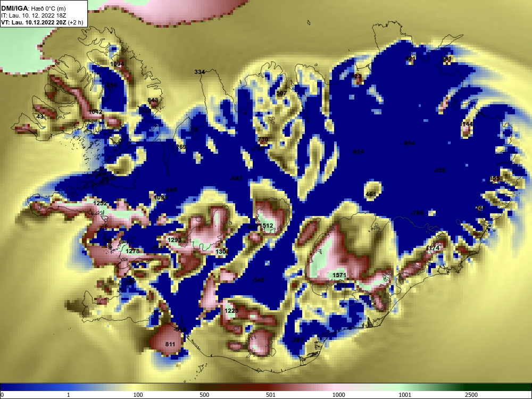The width and height of the screenshot is (532, 399).
Task: Click the 1174 value label
Action: [x=433, y=248]
